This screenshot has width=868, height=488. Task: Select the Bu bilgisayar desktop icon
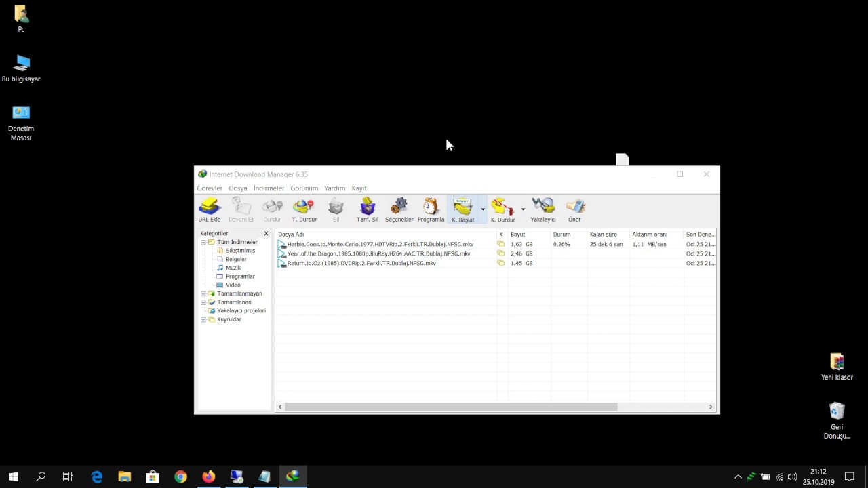tap(21, 68)
